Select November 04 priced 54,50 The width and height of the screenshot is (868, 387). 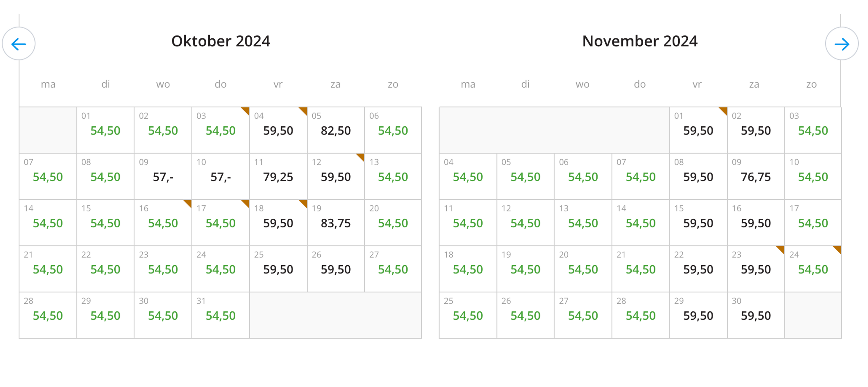[468, 177]
